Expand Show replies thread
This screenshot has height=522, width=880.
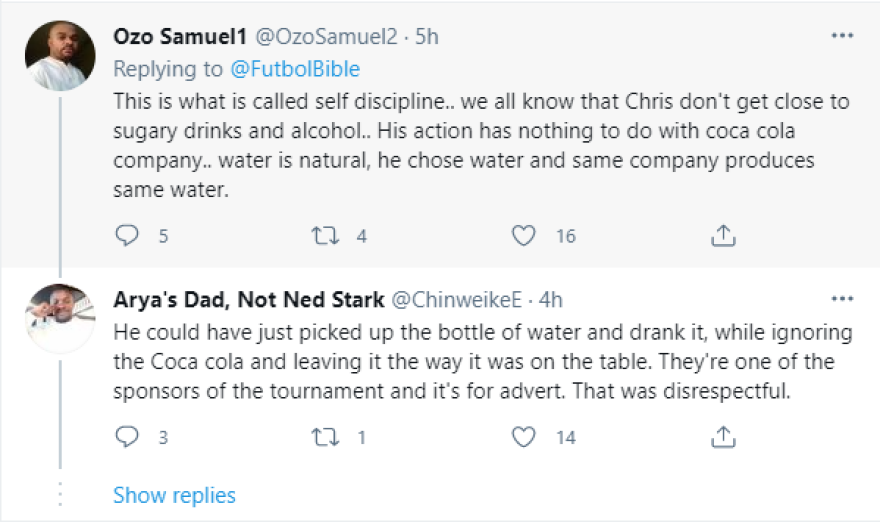174,495
